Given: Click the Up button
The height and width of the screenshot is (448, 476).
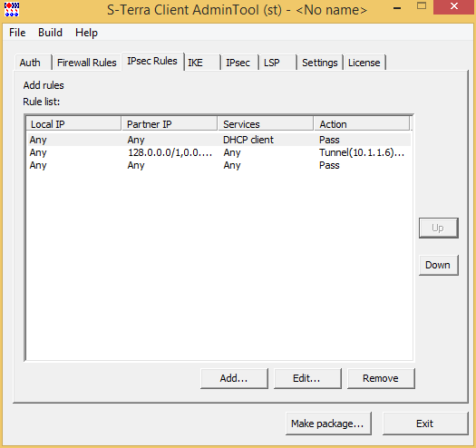Looking at the screenshot, I should [438, 228].
